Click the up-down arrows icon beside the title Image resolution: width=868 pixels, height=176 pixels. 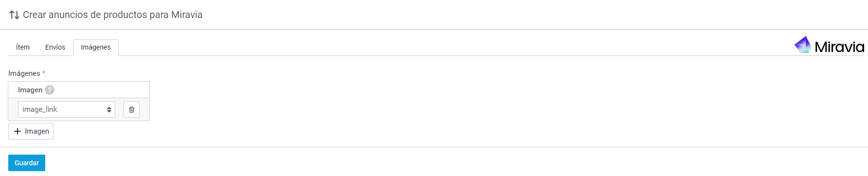14,15
